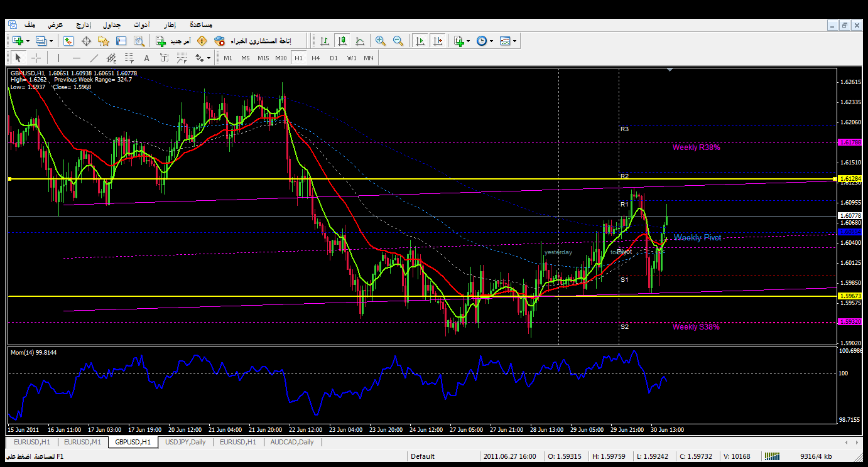Open the عرض (View) menu

(x=56, y=24)
